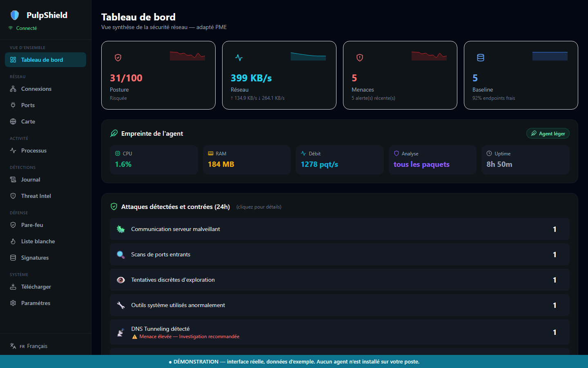Open the Tableau de bord menu item
The image size is (588, 368).
pyautogui.click(x=45, y=60)
